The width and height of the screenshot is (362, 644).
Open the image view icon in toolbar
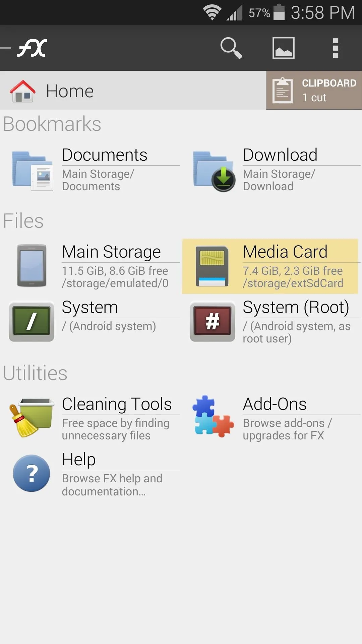pyautogui.click(x=284, y=48)
